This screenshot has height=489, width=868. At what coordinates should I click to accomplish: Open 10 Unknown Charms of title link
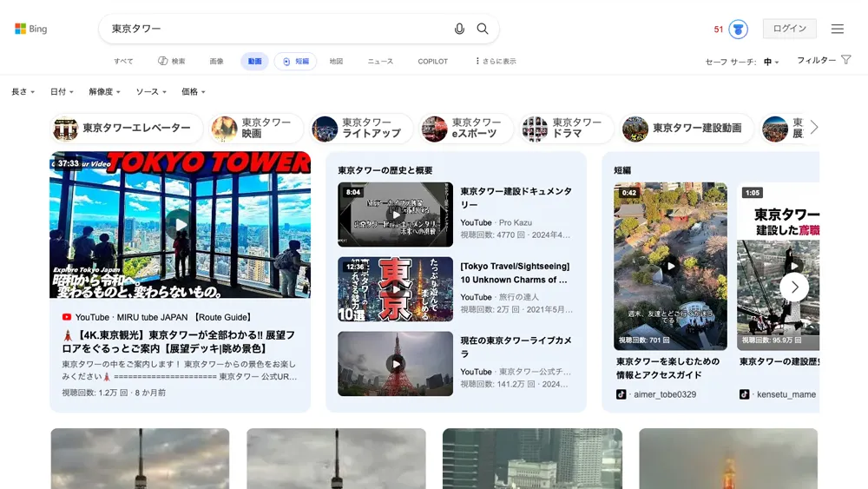pos(514,273)
